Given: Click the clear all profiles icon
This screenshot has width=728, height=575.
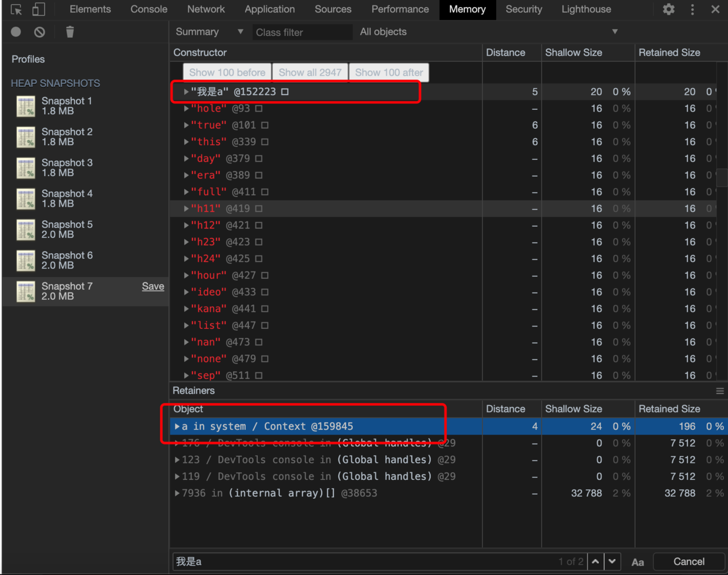Looking at the screenshot, I should tap(39, 32).
